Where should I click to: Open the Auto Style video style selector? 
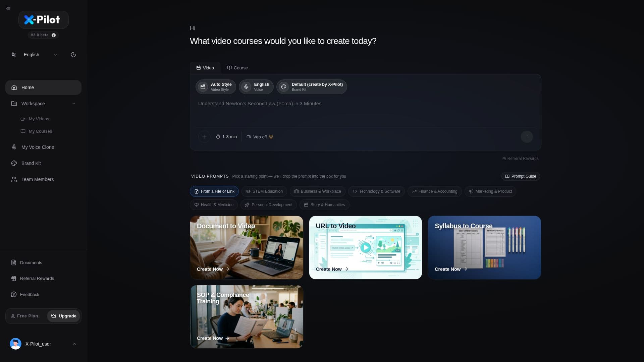pyautogui.click(x=216, y=87)
